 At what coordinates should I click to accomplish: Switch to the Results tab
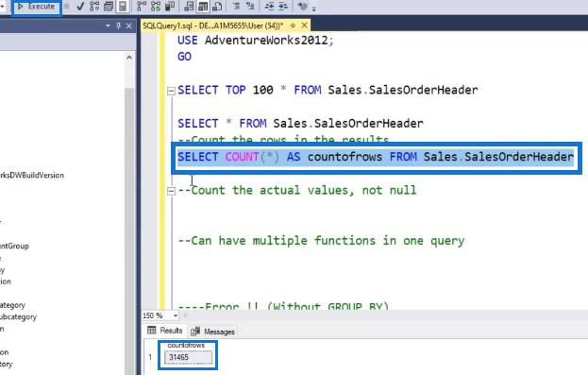pyautogui.click(x=165, y=331)
